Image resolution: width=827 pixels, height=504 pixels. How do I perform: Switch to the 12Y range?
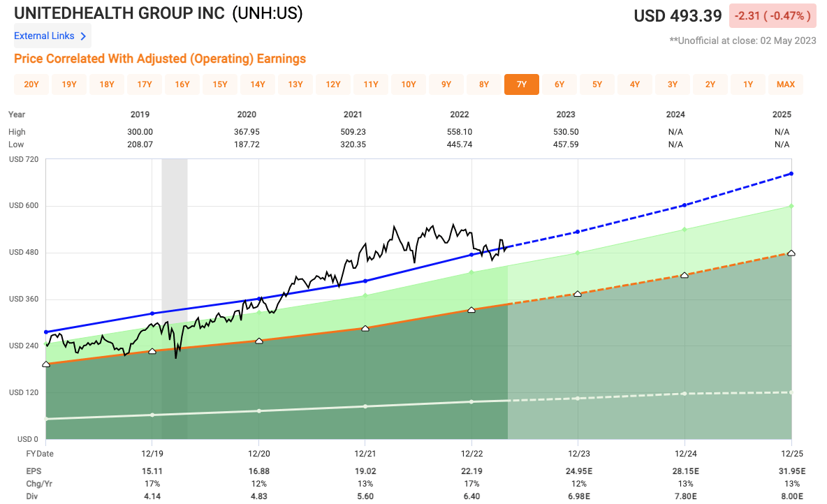pos(333,84)
